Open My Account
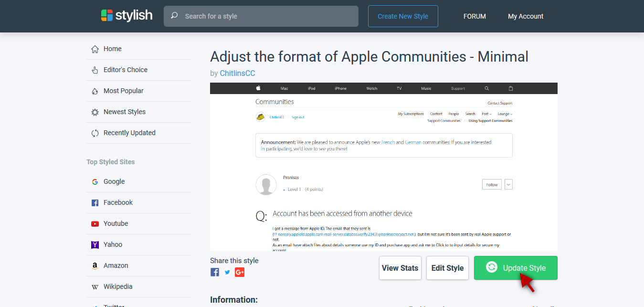 click(x=526, y=16)
